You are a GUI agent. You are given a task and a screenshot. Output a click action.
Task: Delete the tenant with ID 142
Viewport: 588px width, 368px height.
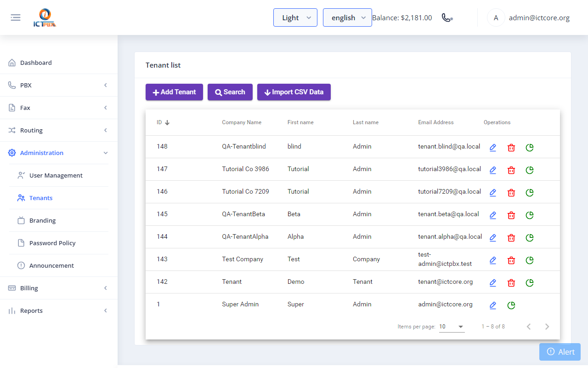pyautogui.click(x=511, y=282)
